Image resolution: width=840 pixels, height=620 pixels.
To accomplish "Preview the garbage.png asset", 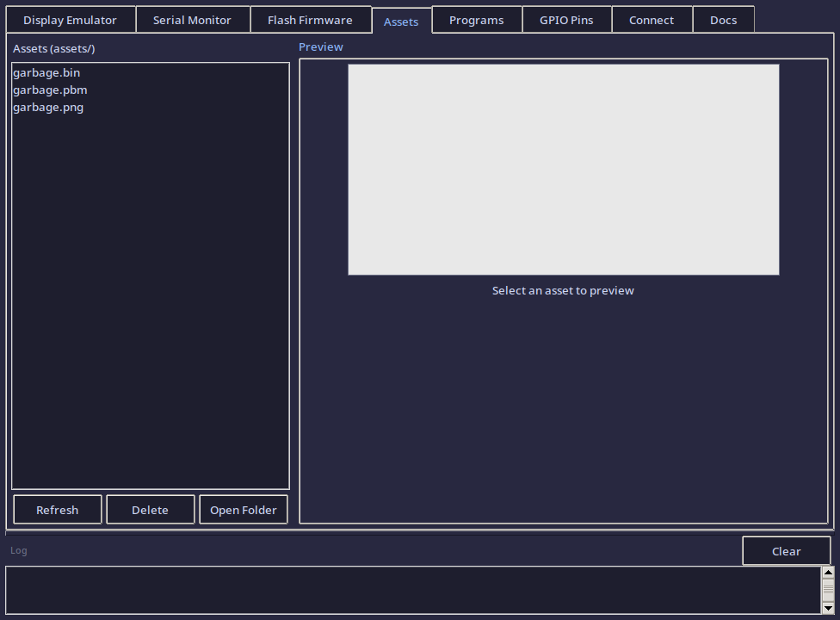I will tap(47, 107).
